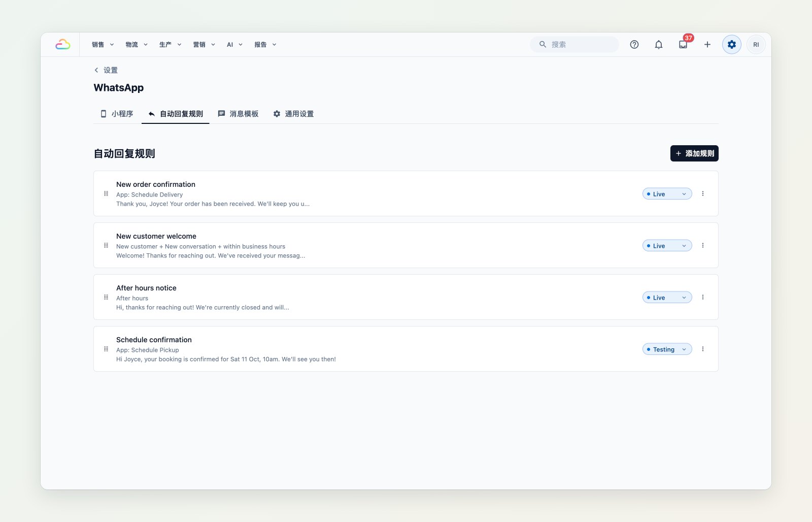Open the After hours notice rule title
812x522 pixels.
click(x=146, y=288)
